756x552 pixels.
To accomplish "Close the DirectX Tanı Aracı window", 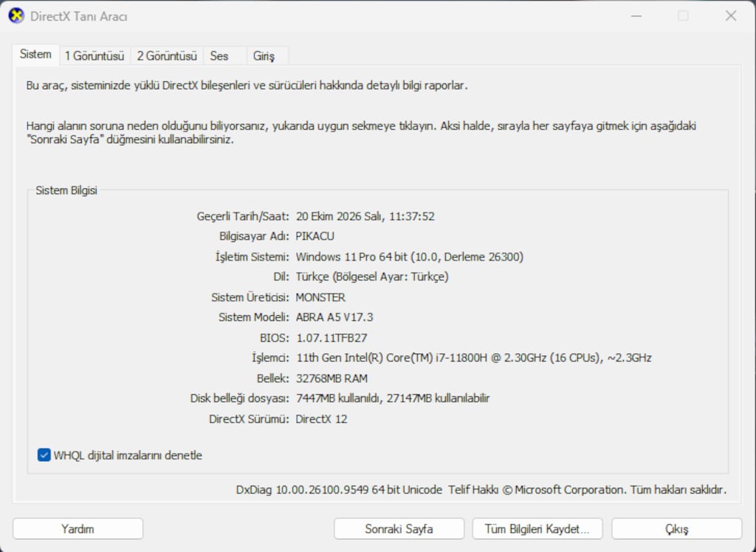I will pos(730,16).
